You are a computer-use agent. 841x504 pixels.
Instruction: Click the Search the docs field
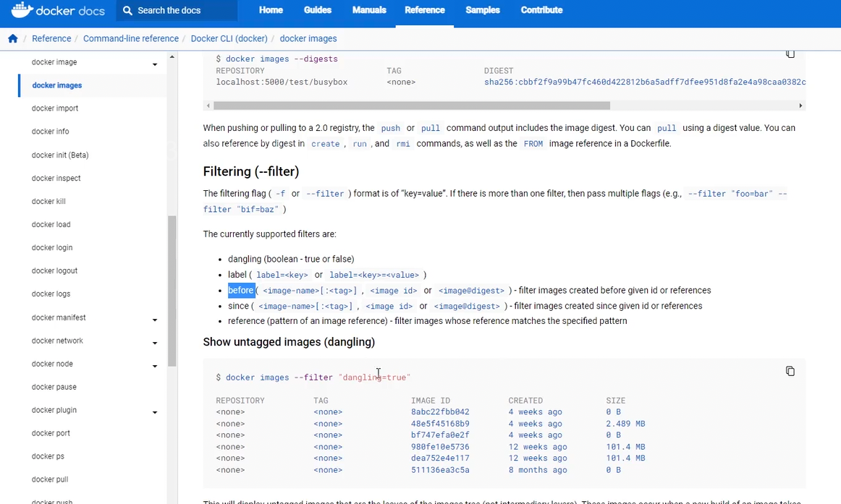[177, 10]
